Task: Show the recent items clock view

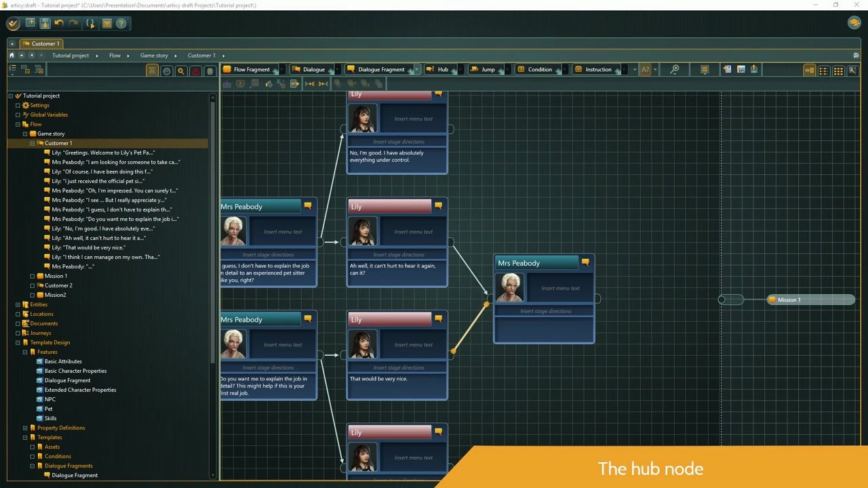Action: coord(167,70)
